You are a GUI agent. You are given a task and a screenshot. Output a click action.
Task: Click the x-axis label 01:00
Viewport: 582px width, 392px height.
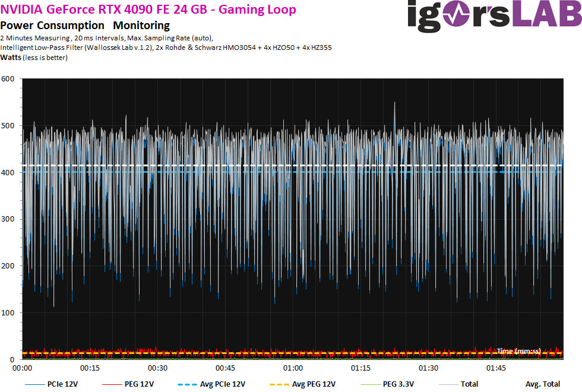(293, 368)
